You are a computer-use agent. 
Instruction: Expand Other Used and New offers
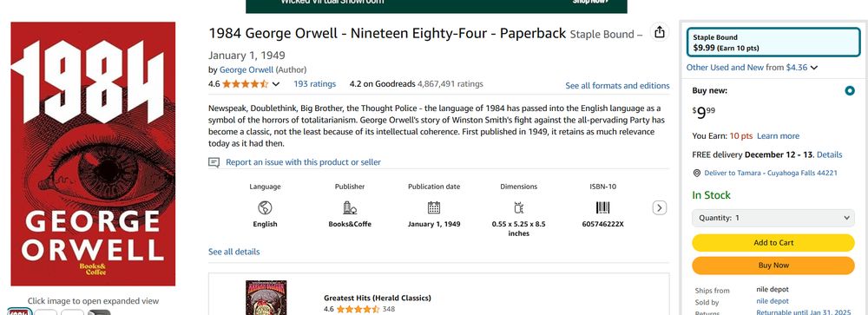(x=752, y=68)
